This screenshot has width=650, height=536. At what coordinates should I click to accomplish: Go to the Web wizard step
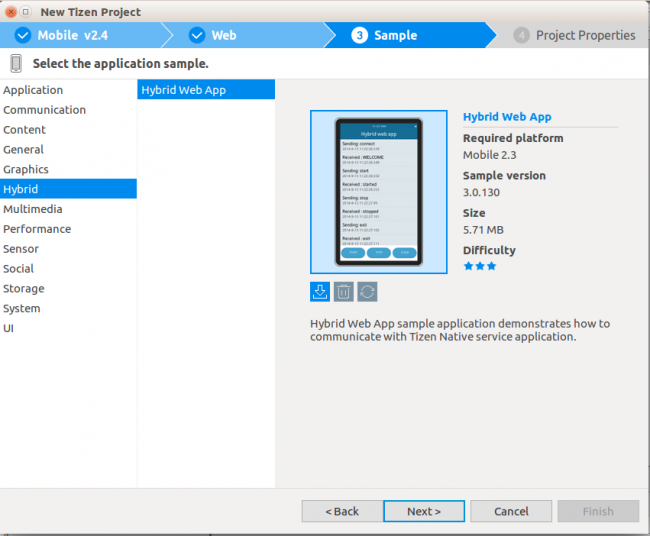[224, 35]
